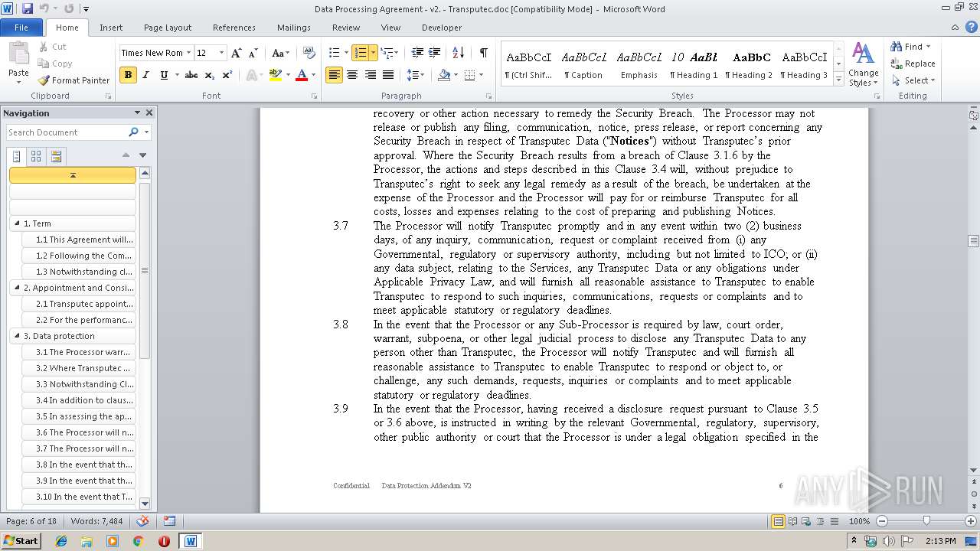
Task: Apply the Caption style
Action: tap(583, 65)
